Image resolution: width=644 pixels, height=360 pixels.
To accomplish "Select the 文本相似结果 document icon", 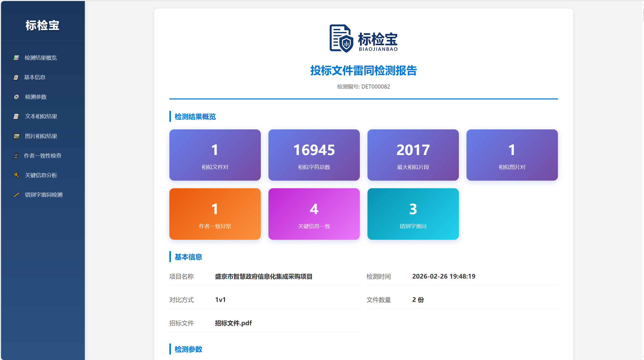I will [16, 116].
